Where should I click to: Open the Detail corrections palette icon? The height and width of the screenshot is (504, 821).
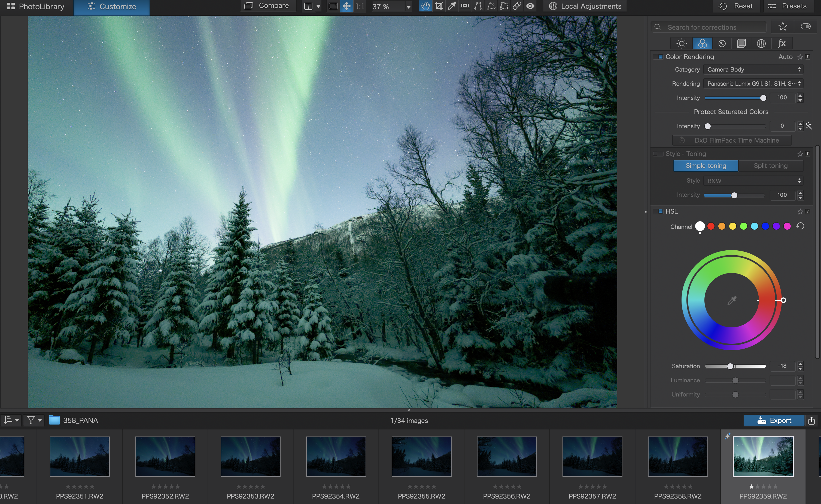click(722, 43)
